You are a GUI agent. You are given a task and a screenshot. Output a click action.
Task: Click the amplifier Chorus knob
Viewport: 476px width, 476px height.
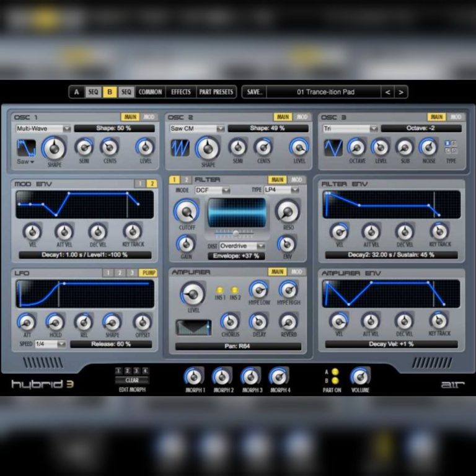tap(230, 322)
